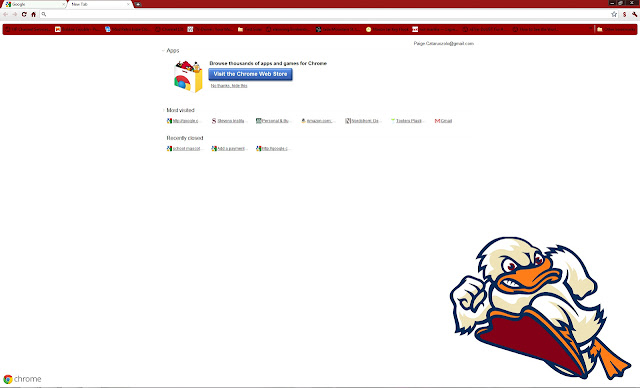This screenshot has height=388, width=640.
Task: Reopen the 'school mascot' recently closed tab
Action: pos(183,149)
